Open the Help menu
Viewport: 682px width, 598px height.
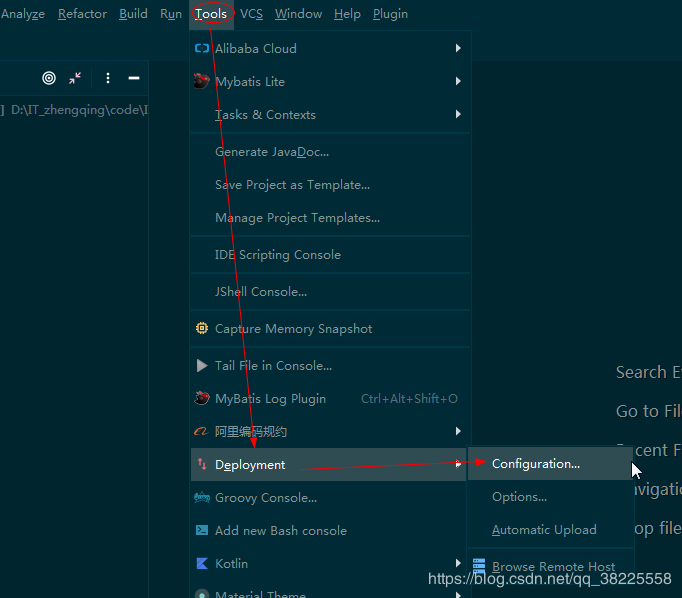[347, 14]
